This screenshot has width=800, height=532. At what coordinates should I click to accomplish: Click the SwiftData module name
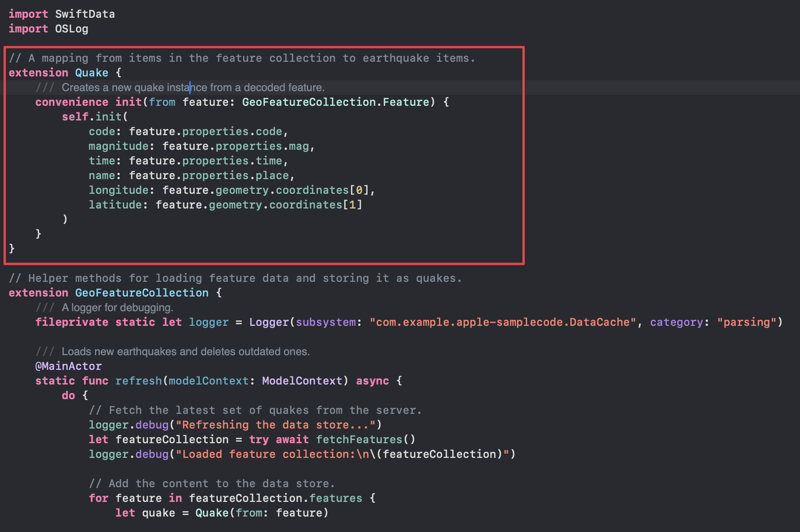click(x=85, y=14)
